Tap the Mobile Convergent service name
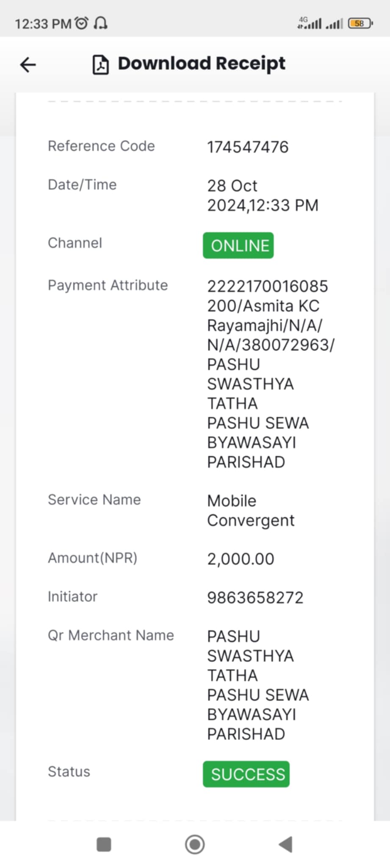 [x=251, y=511]
